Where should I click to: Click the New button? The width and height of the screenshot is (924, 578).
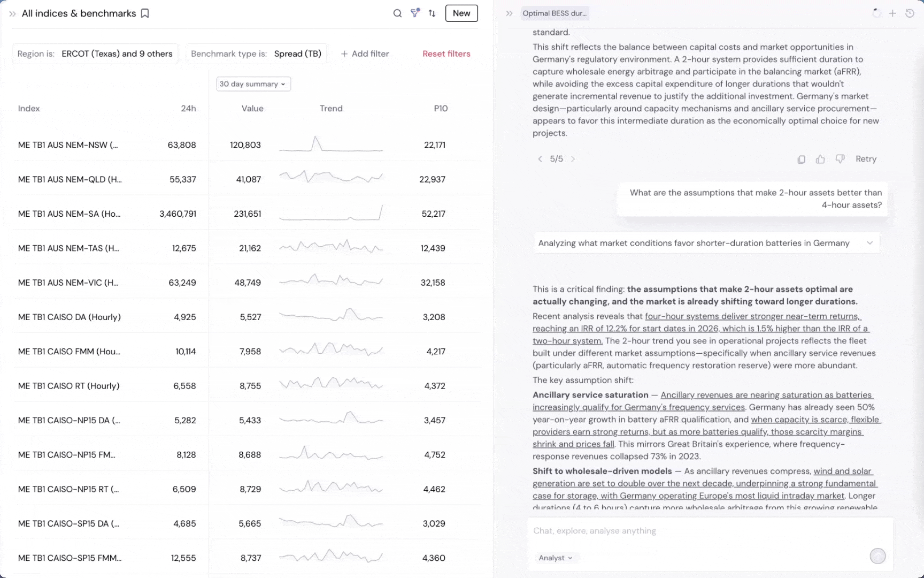pos(461,13)
